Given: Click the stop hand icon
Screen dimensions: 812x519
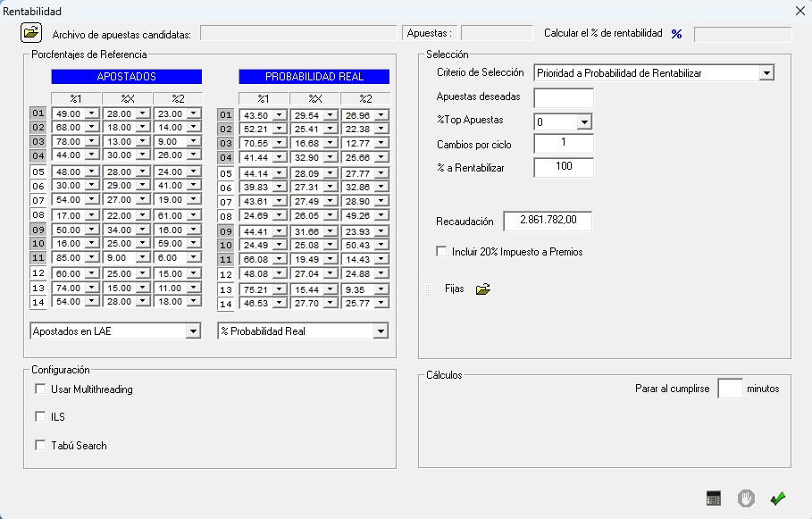Looking at the screenshot, I should tap(746, 498).
